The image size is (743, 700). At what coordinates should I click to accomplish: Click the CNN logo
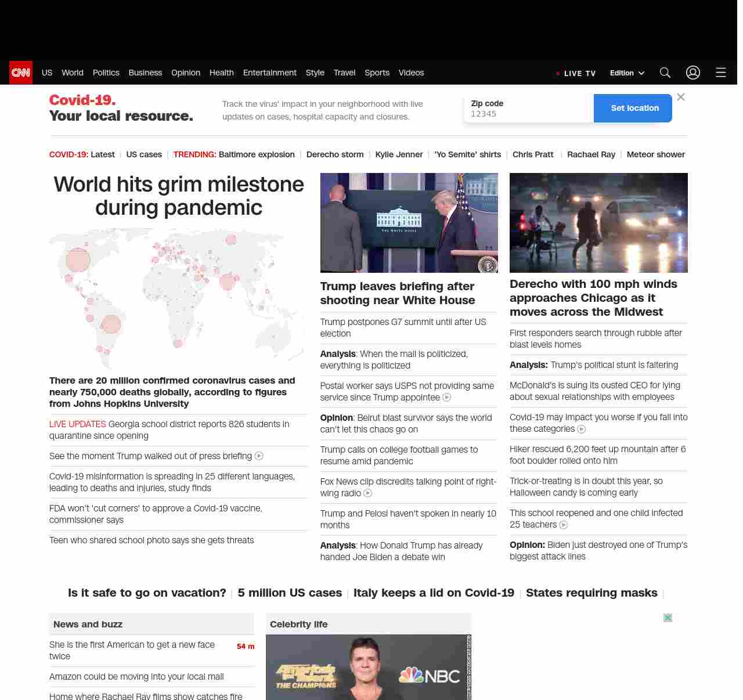(21, 73)
